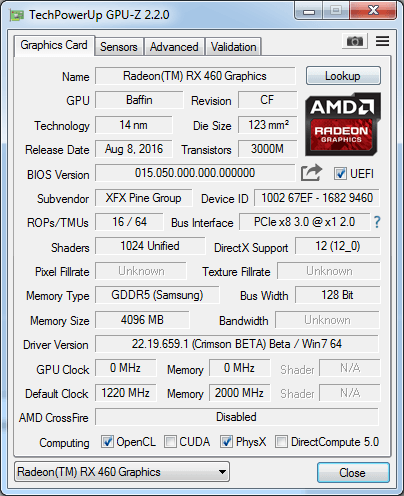Screen dimensions: 404x496
Task: Click the bus interface question mark icon
Action: 377,222
